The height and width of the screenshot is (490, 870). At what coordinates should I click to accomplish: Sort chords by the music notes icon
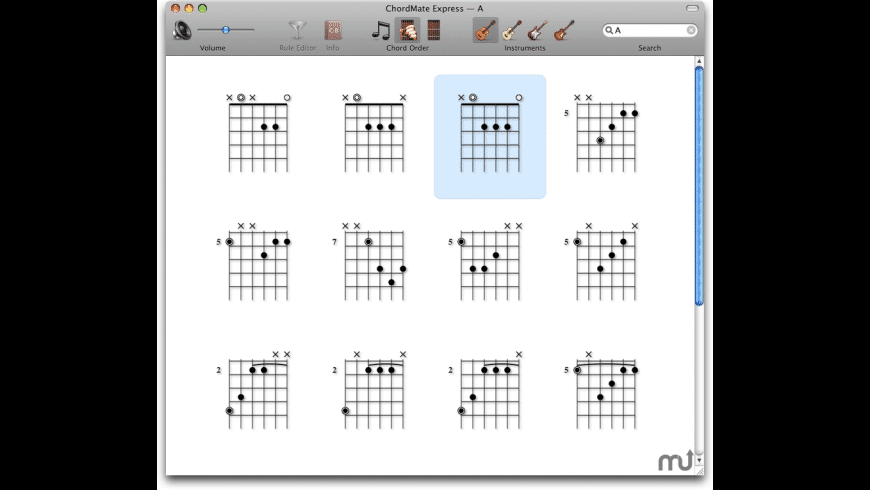[381, 30]
